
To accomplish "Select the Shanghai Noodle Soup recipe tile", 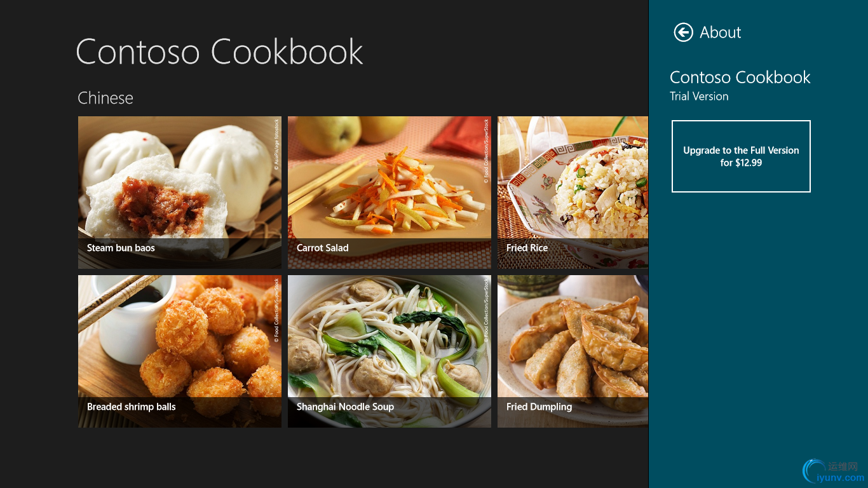I will [x=390, y=351].
